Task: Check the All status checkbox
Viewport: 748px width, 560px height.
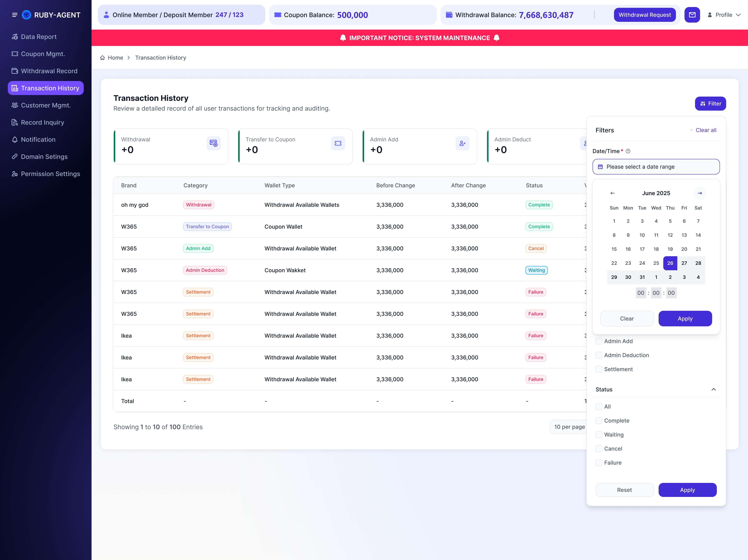Action: (x=599, y=407)
